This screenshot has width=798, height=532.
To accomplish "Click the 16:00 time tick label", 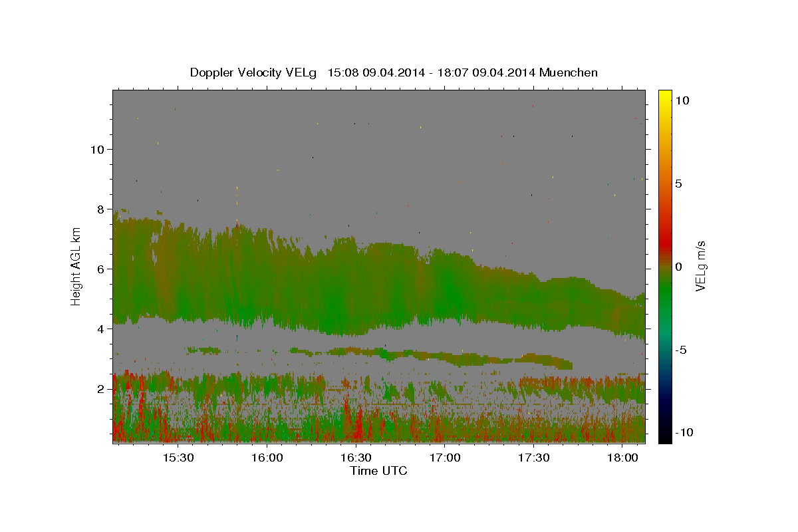I will point(267,458).
